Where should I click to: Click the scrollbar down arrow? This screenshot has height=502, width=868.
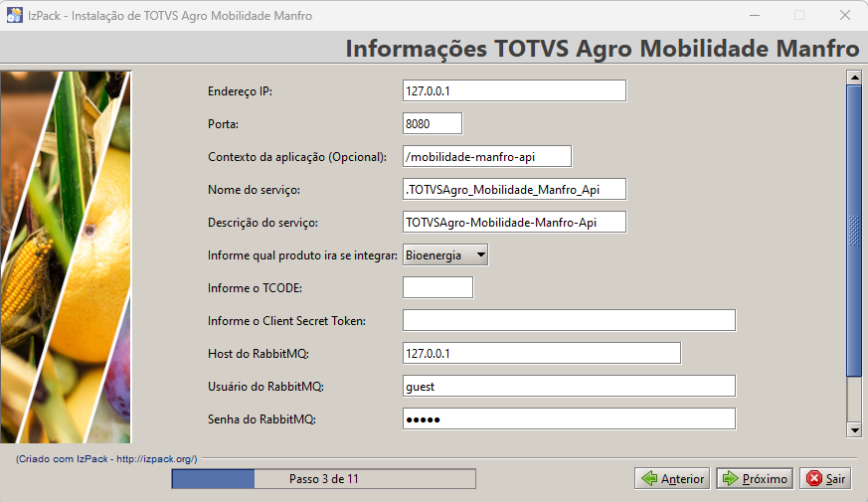pos(853,429)
